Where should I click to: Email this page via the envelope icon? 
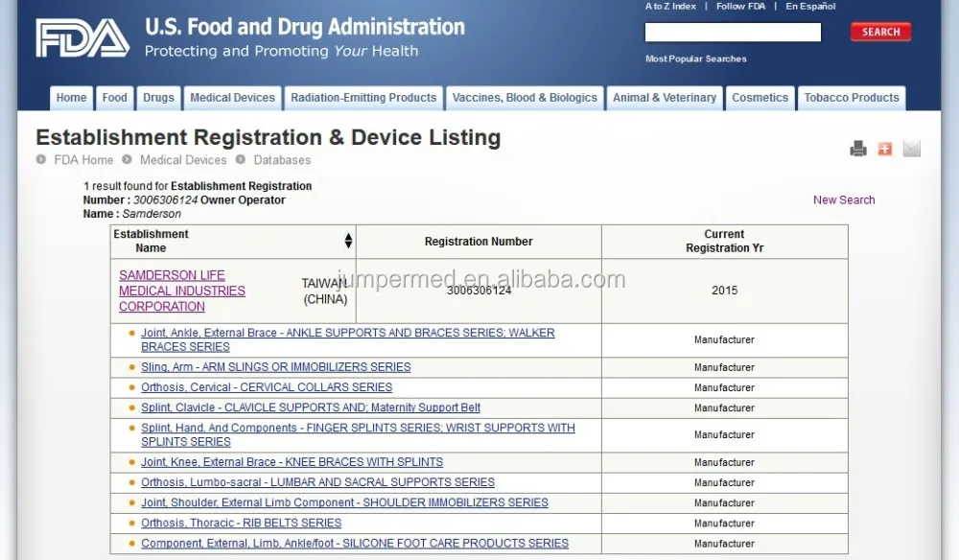911,149
